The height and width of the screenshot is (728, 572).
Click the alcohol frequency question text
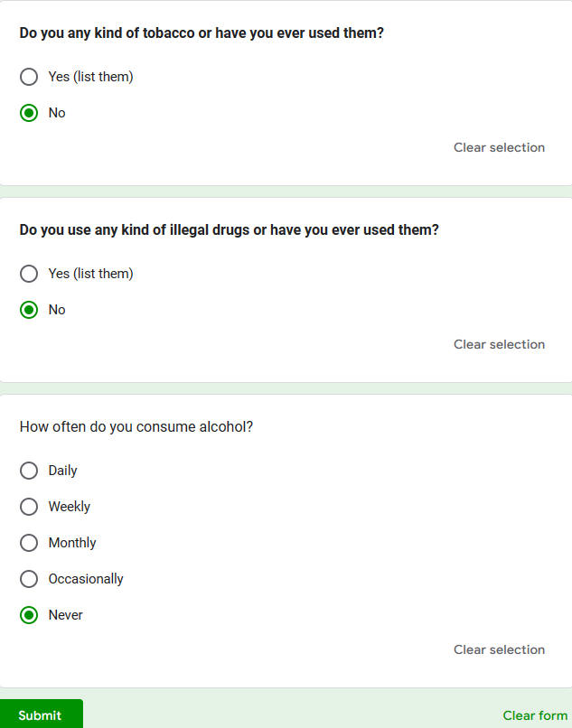click(x=136, y=426)
